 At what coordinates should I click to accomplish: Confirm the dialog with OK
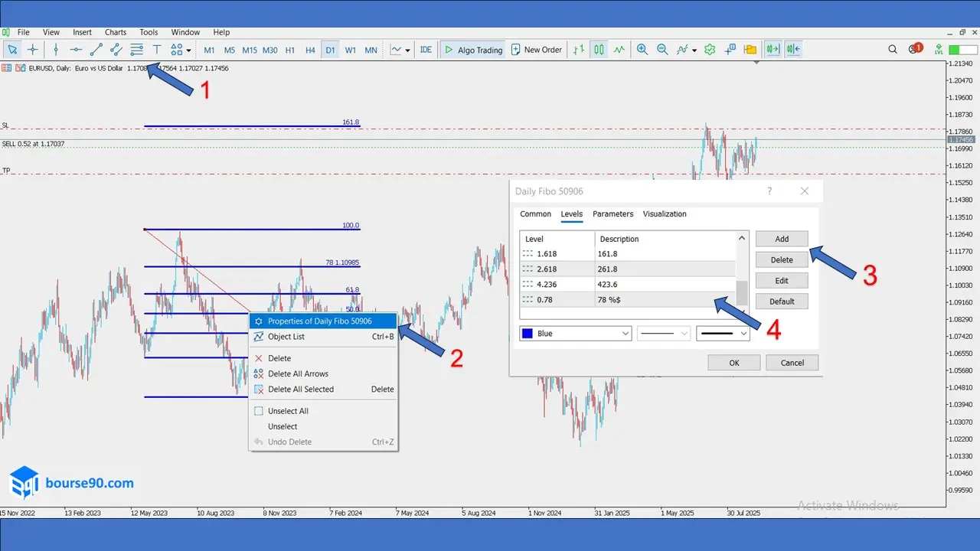pyautogui.click(x=733, y=363)
